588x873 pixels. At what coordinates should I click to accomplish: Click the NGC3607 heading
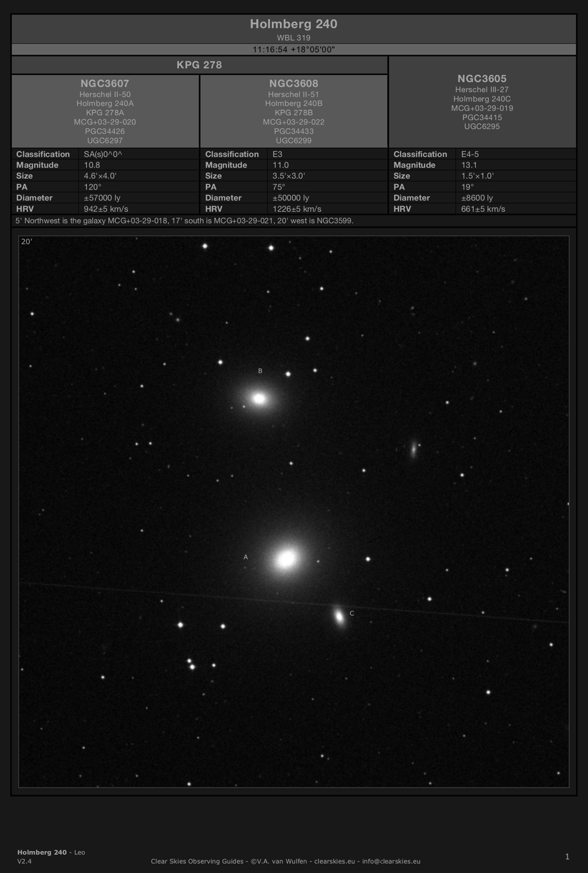point(105,83)
